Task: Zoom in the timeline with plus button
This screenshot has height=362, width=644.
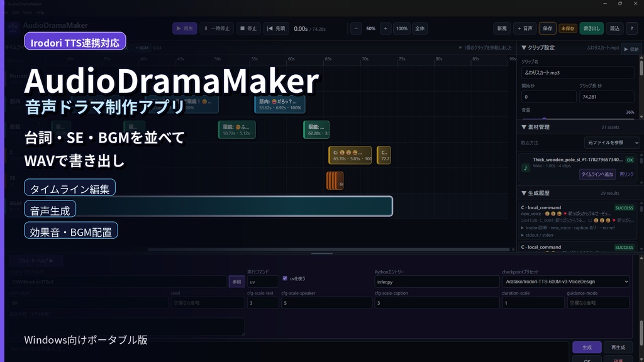Action: 386,28
